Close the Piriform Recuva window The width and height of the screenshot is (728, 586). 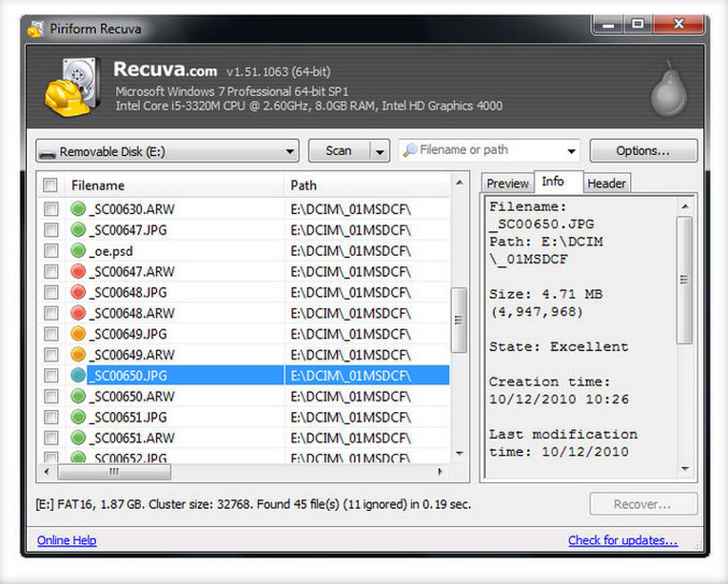(x=679, y=25)
